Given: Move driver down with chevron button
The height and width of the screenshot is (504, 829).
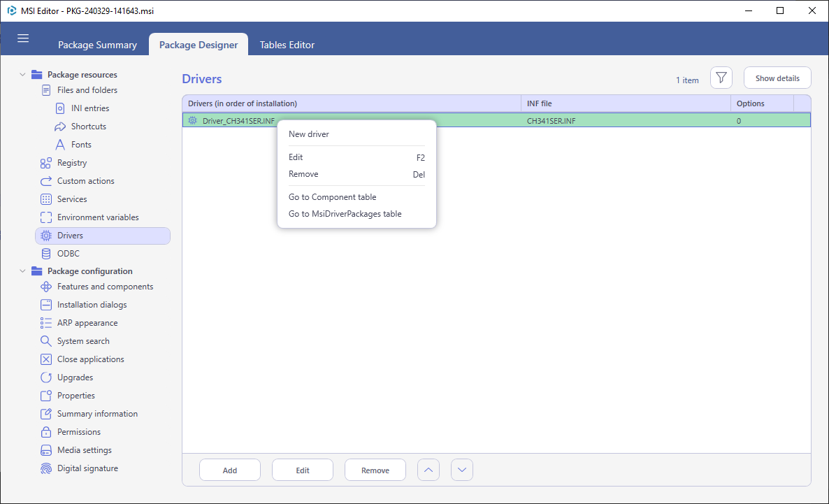Looking at the screenshot, I should [462, 470].
